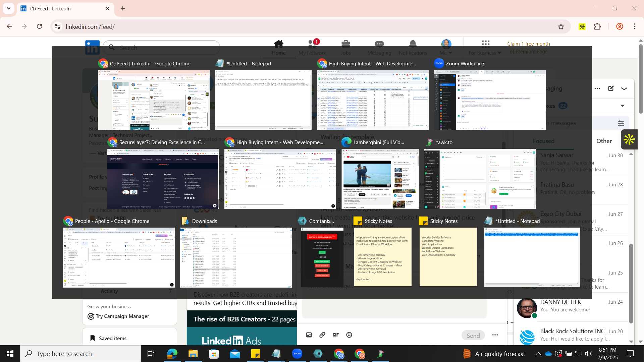Click the Edge icon beside Lamberghini title
644x362 pixels.
pos(346,142)
